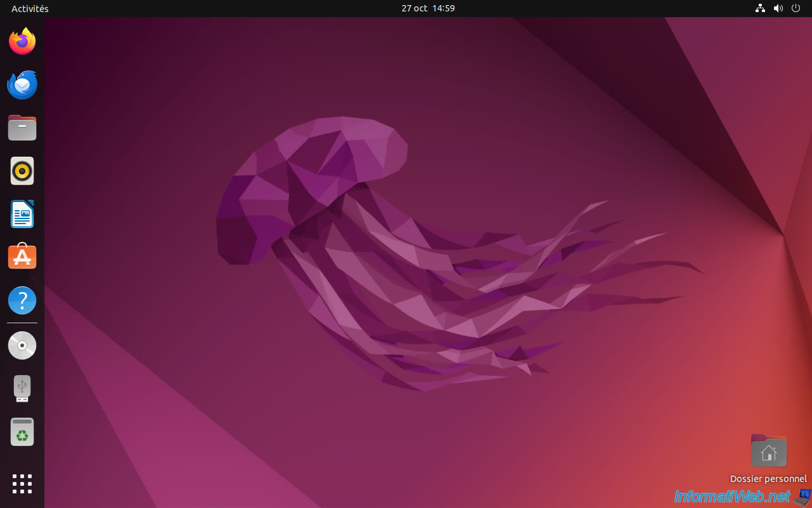Open the Help question mark icon
The image size is (812, 508).
click(x=22, y=300)
